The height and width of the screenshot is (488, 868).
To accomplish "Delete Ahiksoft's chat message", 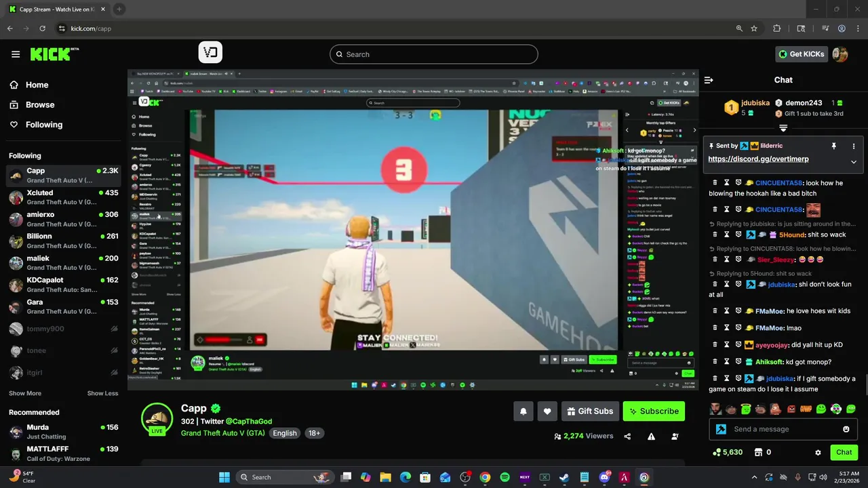I will [715, 362].
